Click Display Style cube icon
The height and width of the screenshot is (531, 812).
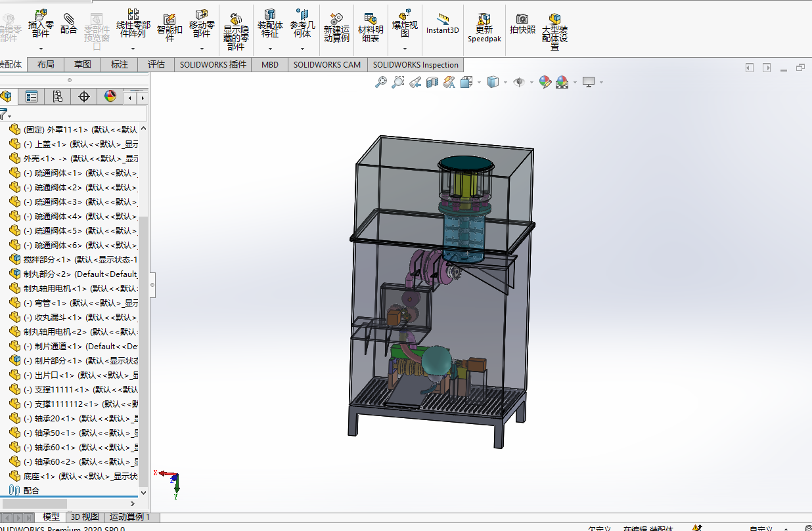tap(493, 82)
